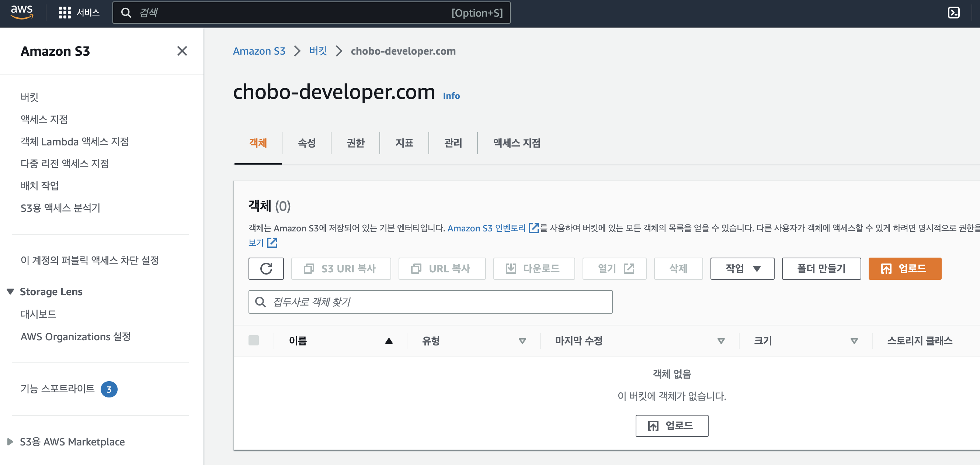Click the orange 업로드 upload button
Viewport: 980px width, 465px height.
click(904, 269)
